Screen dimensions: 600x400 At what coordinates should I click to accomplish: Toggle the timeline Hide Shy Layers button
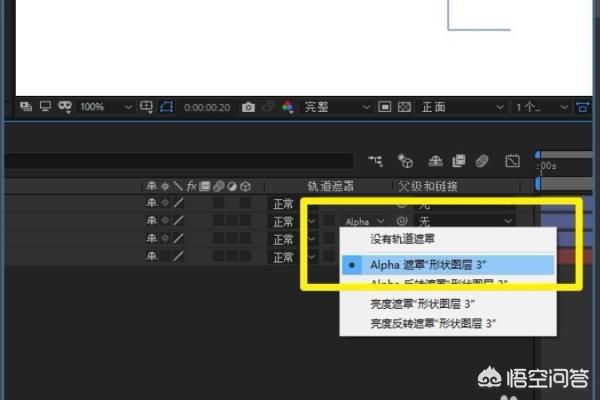coord(435,161)
